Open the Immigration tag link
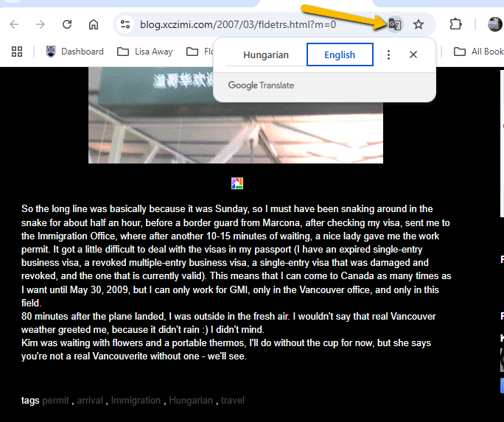This screenshot has height=422, width=504. coord(136,401)
